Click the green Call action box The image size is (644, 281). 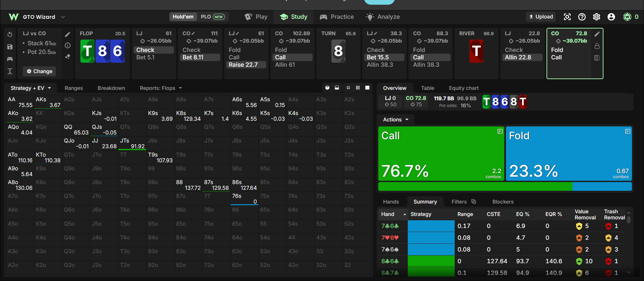pyautogui.click(x=441, y=154)
